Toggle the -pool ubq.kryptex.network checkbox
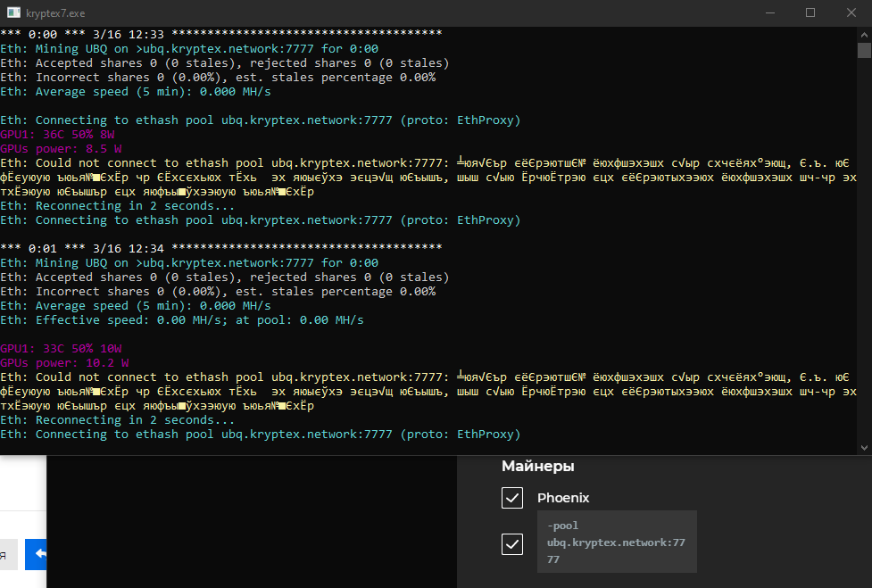Screen dimensions: 872x588 pyautogui.click(x=512, y=544)
